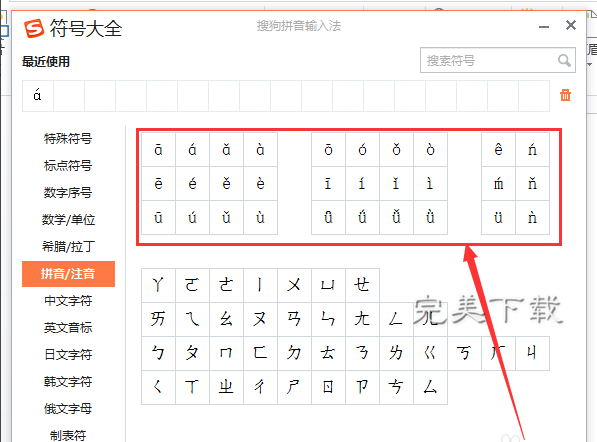Select the 拼音/注音 category
This screenshot has width=597, height=442.
[x=68, y=274]
